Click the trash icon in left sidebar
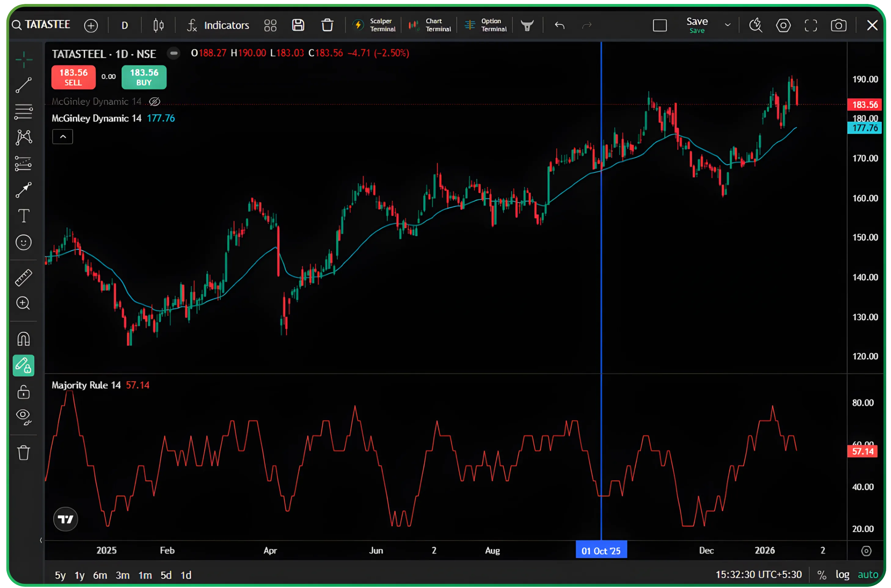Image resolution: width=891 pixels, height=588 pixels. click(24, 453)
